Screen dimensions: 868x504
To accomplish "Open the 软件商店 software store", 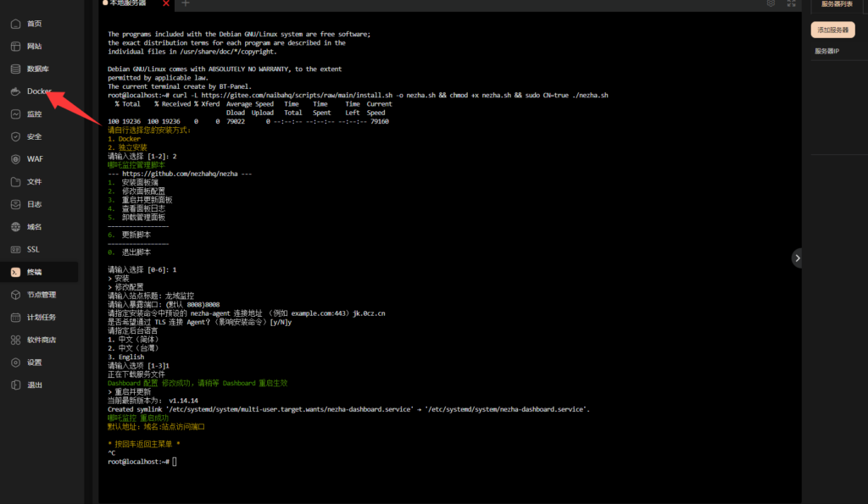I will point(41,340).
